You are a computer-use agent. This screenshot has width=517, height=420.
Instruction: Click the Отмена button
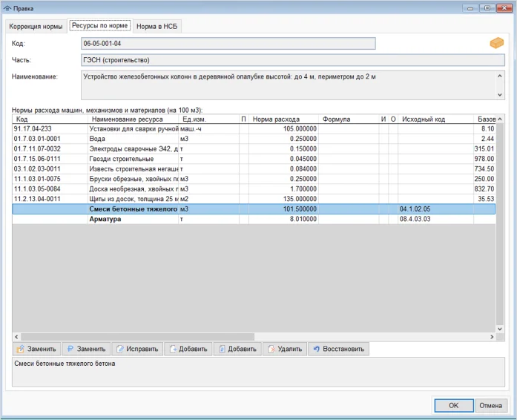(490, 405)
